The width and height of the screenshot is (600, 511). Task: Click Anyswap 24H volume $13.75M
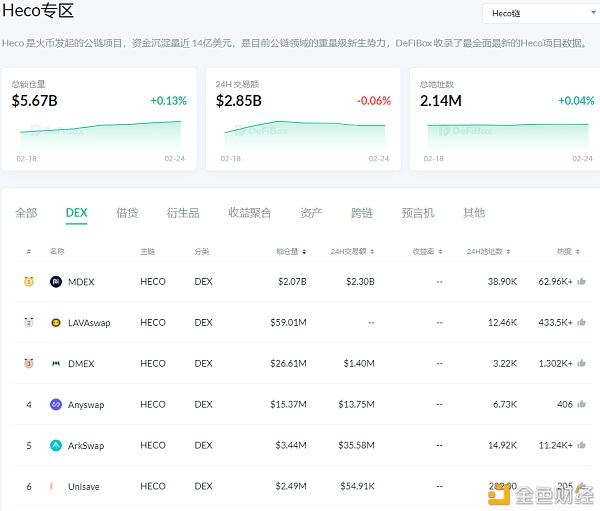pos(356,405)
